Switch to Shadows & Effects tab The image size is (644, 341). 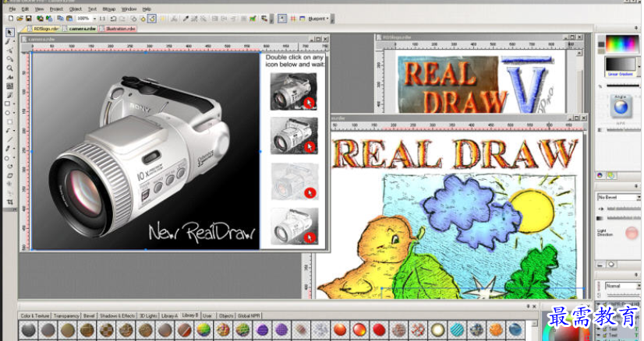pyautogui.click(x=117, y=316)
